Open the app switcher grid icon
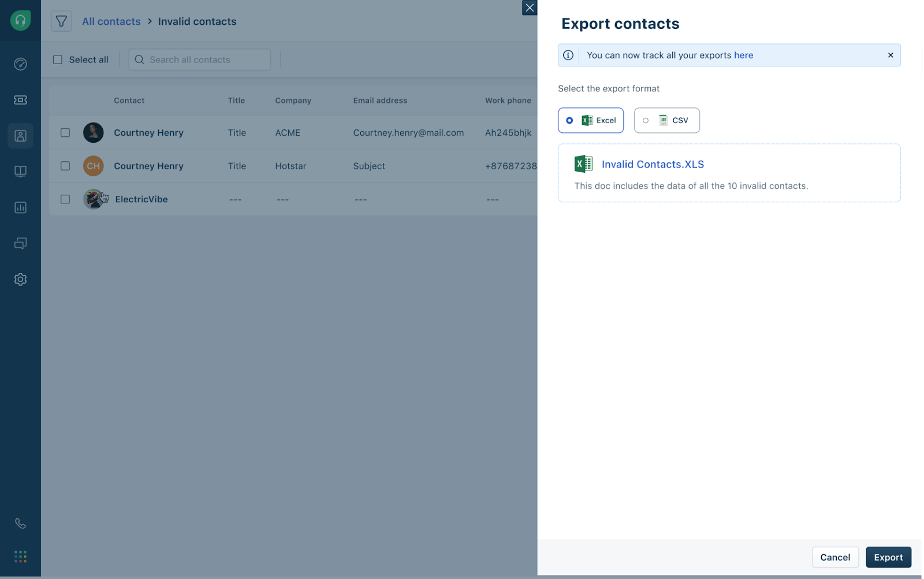 click(x=20, y=556)
